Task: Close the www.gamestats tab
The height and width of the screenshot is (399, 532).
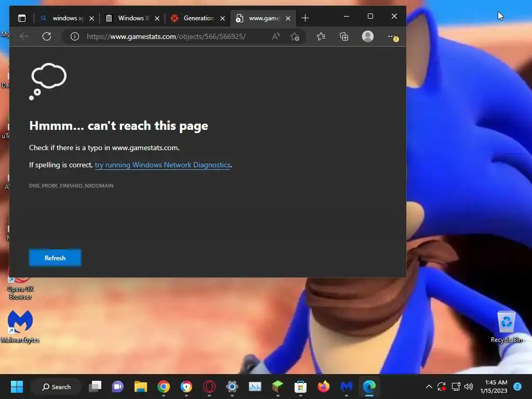Action: coord(288,18)
